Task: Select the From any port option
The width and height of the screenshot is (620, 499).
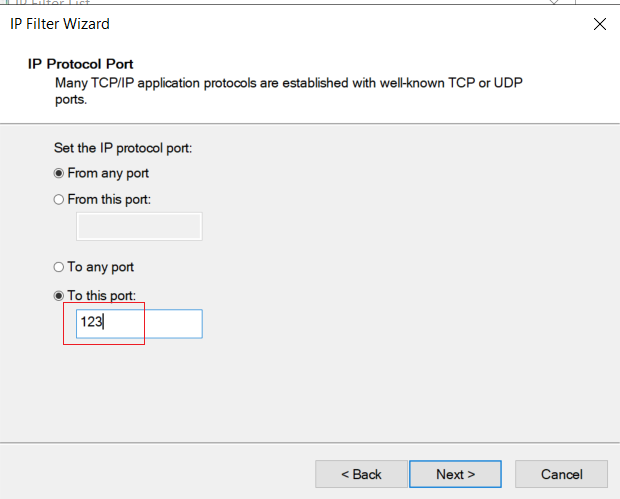Action: pyautogui.click(x=59, y=173)
